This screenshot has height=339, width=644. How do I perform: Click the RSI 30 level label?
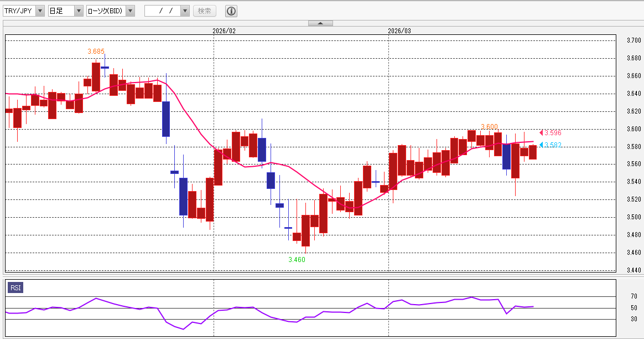(x=634, y=319)
